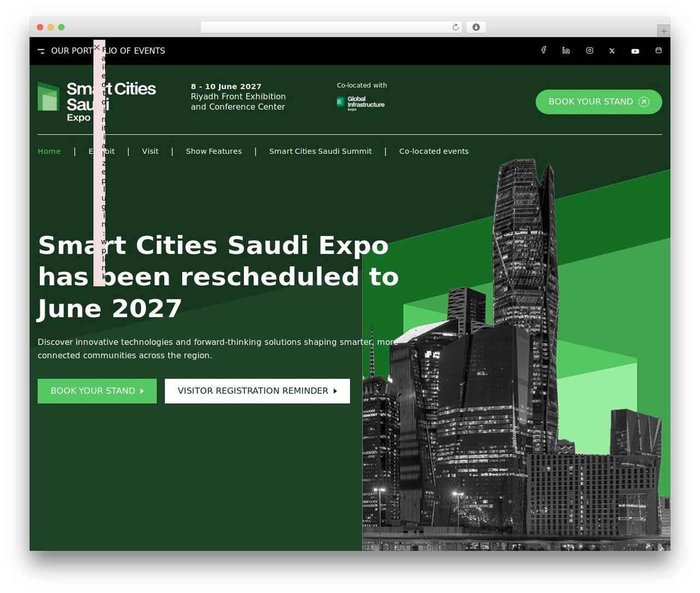The width and height of the screenshot is (700, 593).
Task: Open the YouTube channel icon
Action: coord(635,51)
